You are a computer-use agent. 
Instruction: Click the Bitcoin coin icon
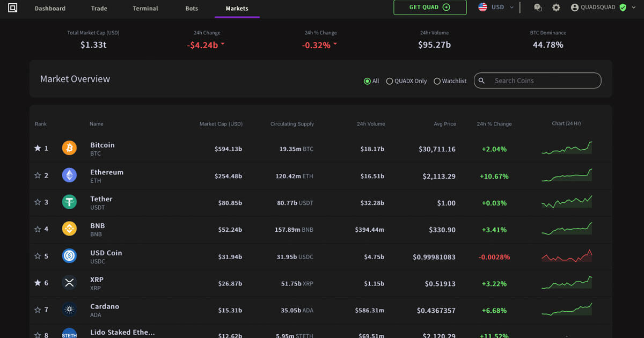(69, 148)
